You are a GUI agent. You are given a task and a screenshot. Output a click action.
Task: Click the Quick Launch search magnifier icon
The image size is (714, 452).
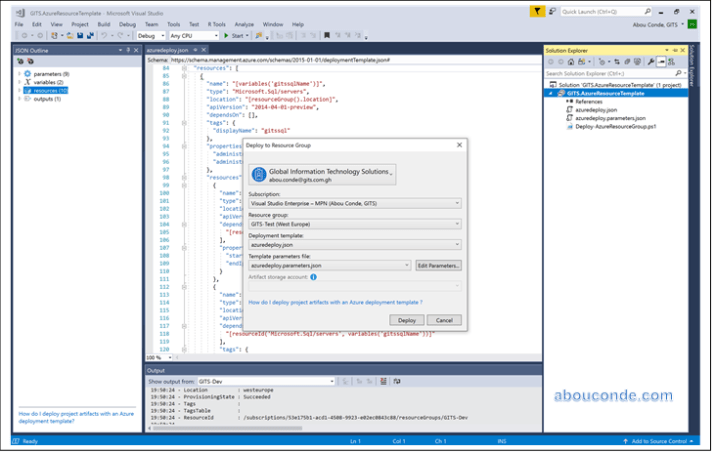[x=645, y=10]
